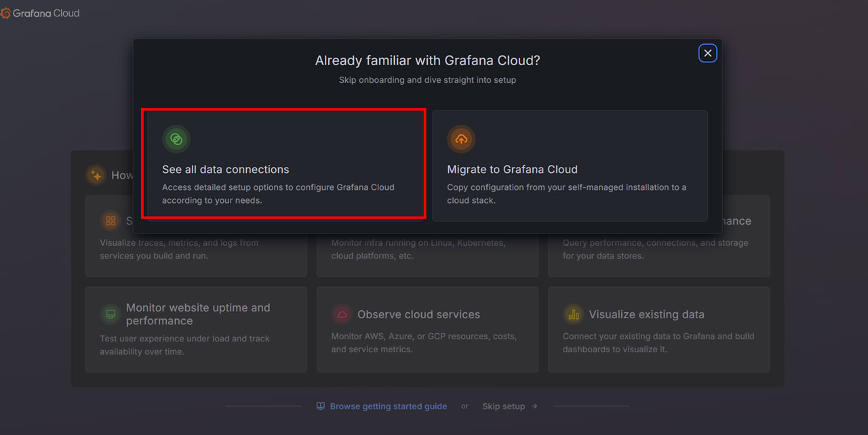The width and height of the screenshot is (868, 435).
Task: Click the Grafana Cloud logo
Action: pos(40,13)
